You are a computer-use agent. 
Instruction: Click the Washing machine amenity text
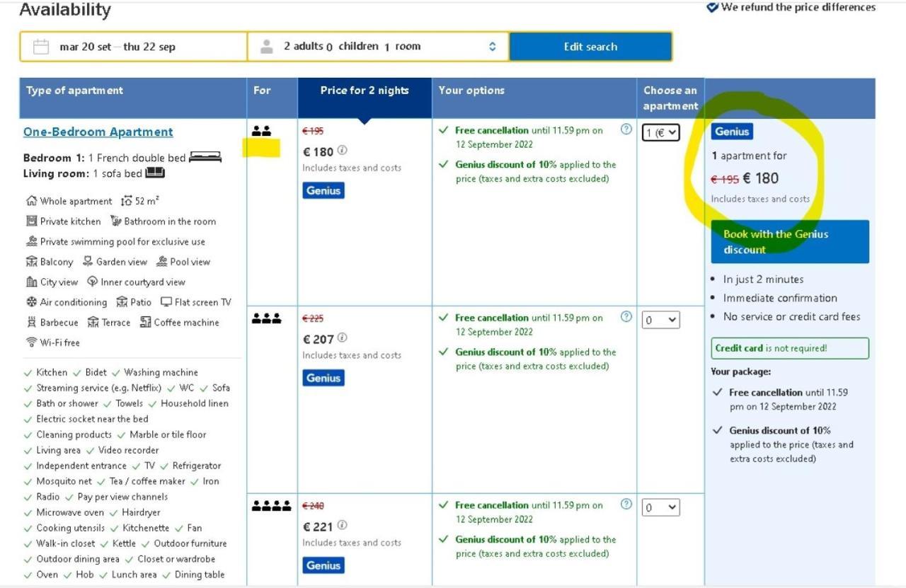(161, 372)
